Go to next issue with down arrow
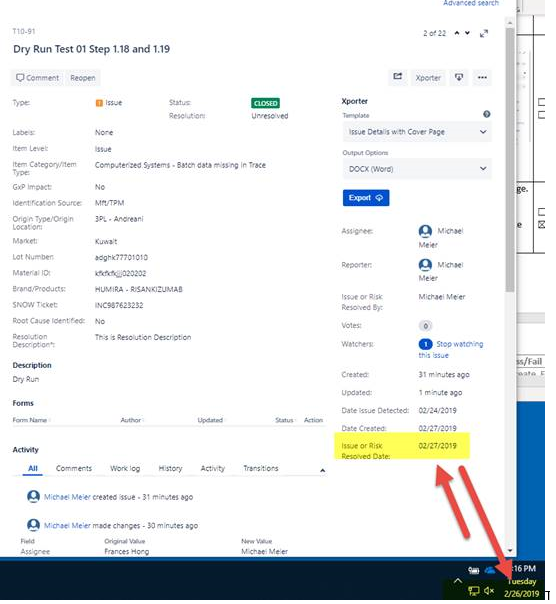The image size is (556, 604). click(x=467, y=33)
